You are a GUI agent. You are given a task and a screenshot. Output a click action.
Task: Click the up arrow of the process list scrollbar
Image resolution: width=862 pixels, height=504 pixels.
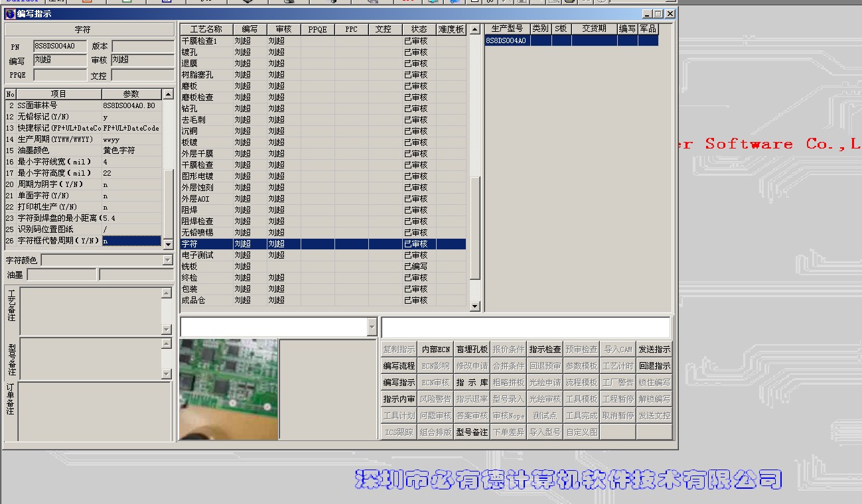tap(474, 29)
